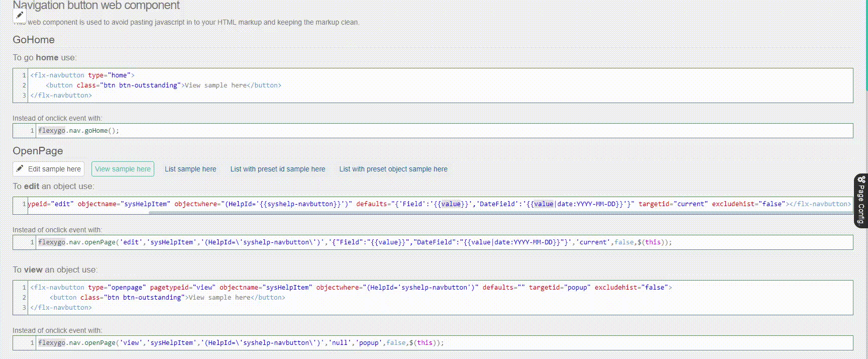Click openPage('view','sysHelpItem' code line
This screenshot has width=868, height=359.
[x=241, y=343]
